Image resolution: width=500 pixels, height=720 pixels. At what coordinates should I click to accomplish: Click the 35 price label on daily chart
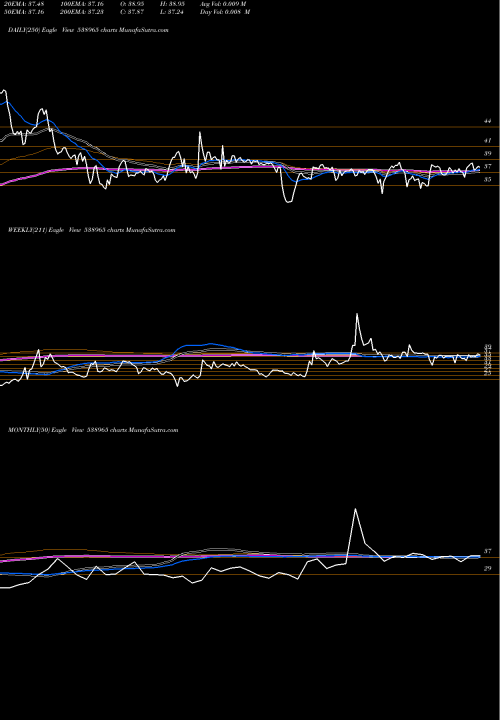pyautogui.click(x=488, y=180)
